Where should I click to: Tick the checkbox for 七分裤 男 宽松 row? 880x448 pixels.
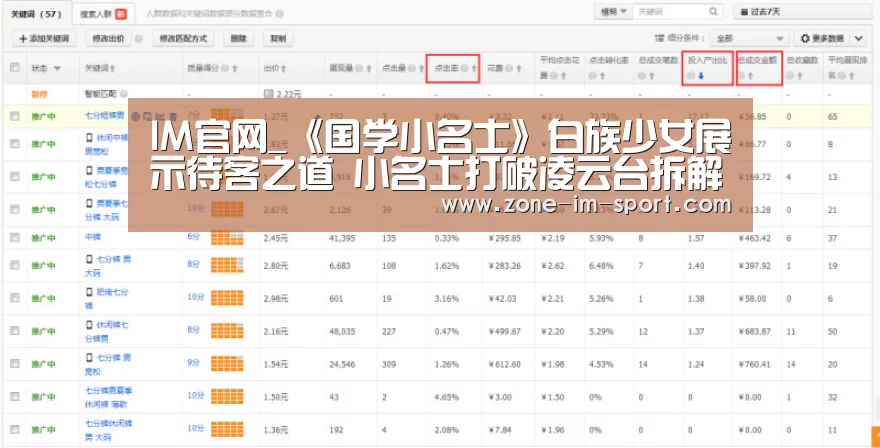click(15, 363)
